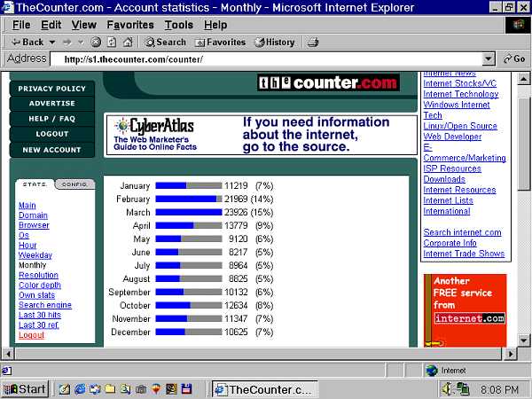
Task: Open the Last 30 hits link
Action: tap(40, 315)
